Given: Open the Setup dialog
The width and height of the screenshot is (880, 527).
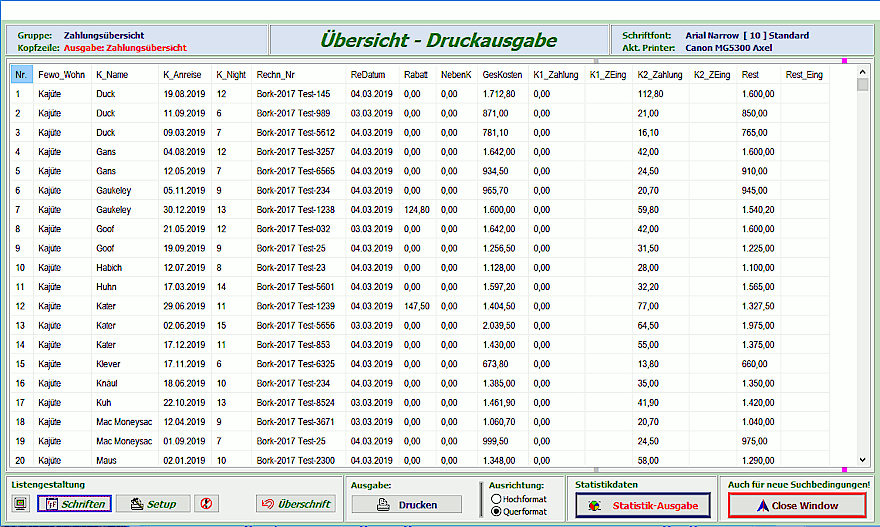Looking at the screenshot, I should coord(152,504).
